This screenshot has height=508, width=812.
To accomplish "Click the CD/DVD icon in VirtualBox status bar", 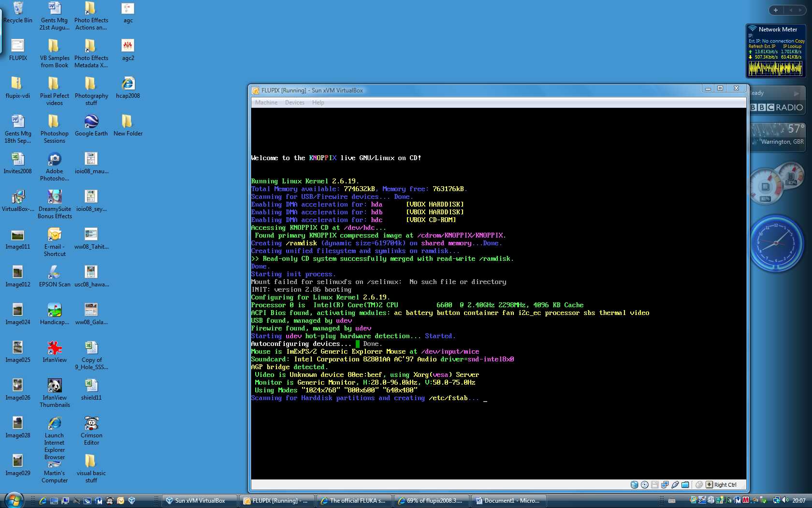I will tap(644, 485).
